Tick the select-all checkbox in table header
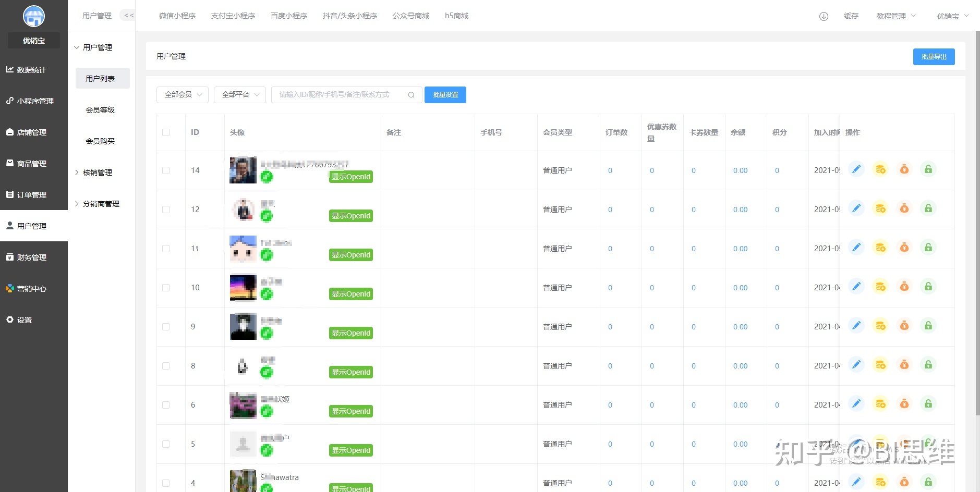The image size is (980, 492). (x=166, y=132)
